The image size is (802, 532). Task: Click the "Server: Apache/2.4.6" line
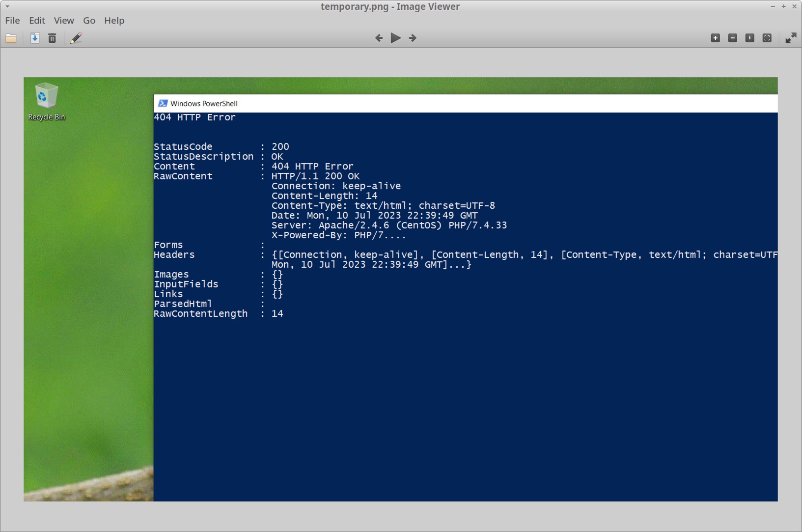389,225
